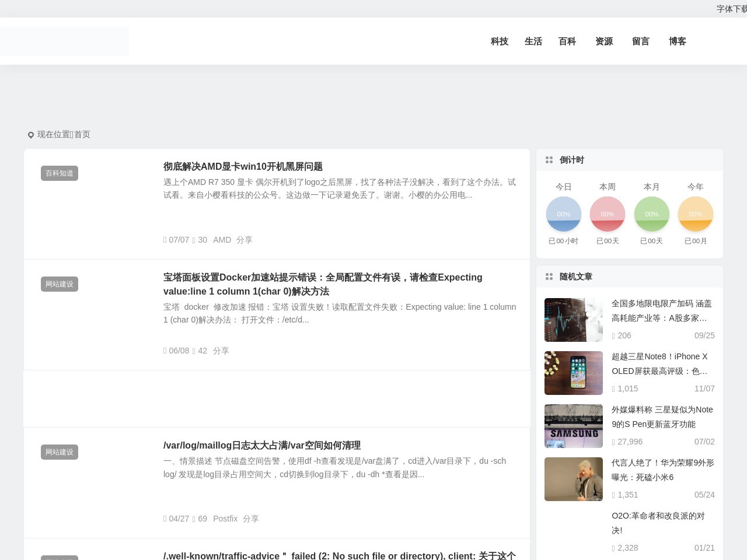Read the 全国多地限电限产加码 random article

(x=662, y=311)
